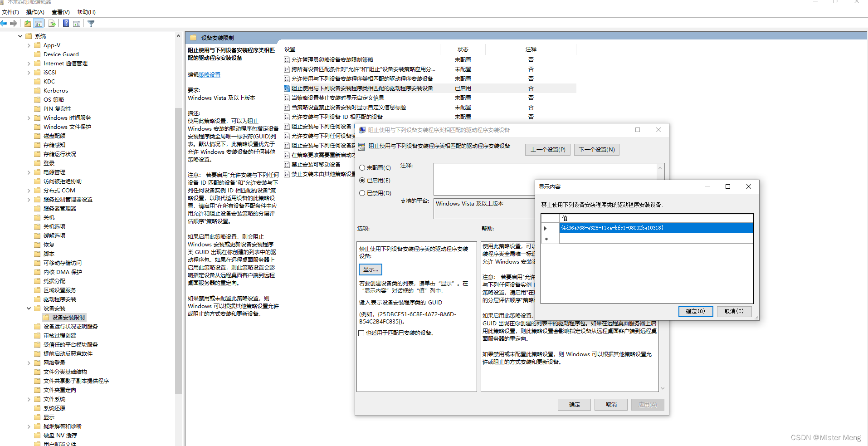Viewport: 868px width, 446px height.
Task: Sort by the 设置 column header
Action: tap(361, 49)
